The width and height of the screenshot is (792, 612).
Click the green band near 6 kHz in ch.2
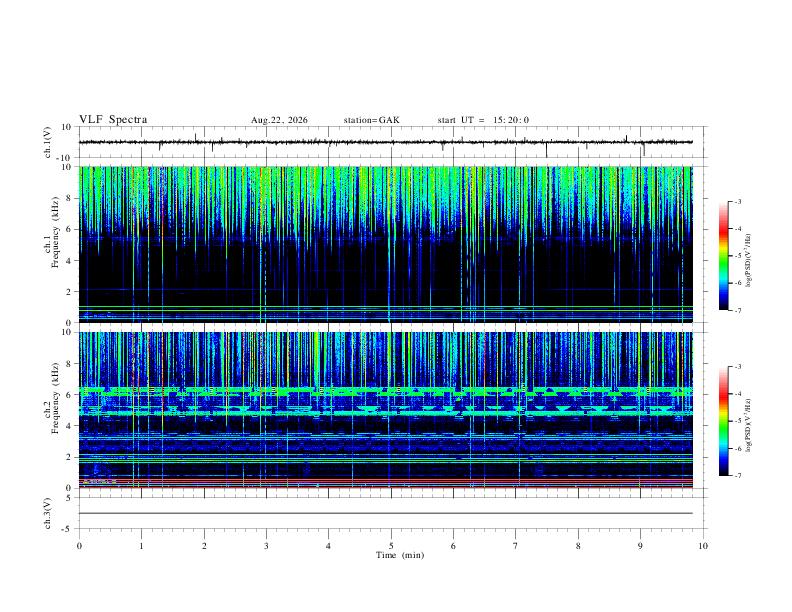(x=385, y=390)
